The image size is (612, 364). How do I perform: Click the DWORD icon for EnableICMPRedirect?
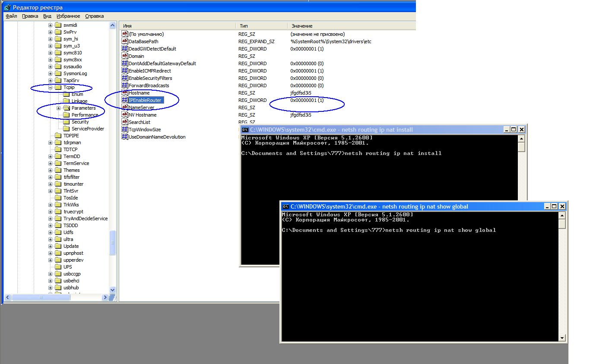[125, 71]
